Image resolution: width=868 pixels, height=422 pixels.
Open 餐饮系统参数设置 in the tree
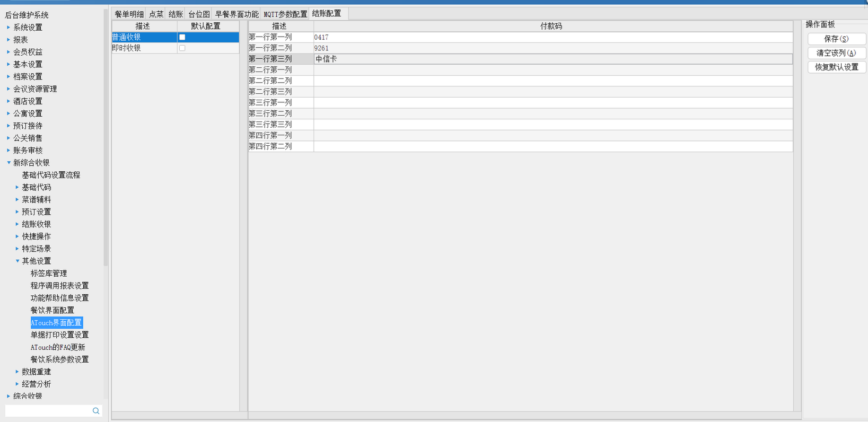[x=59, y=359]
